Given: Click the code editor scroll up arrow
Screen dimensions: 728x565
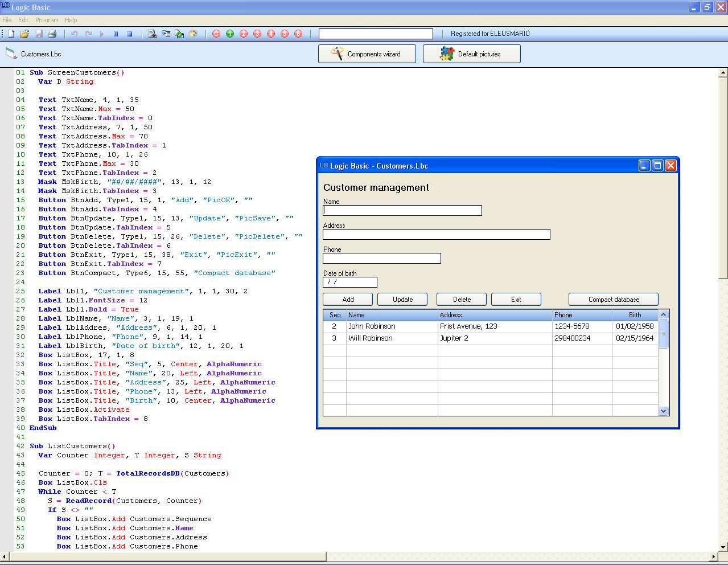Looking at the screenshot, I should [723, 73].
